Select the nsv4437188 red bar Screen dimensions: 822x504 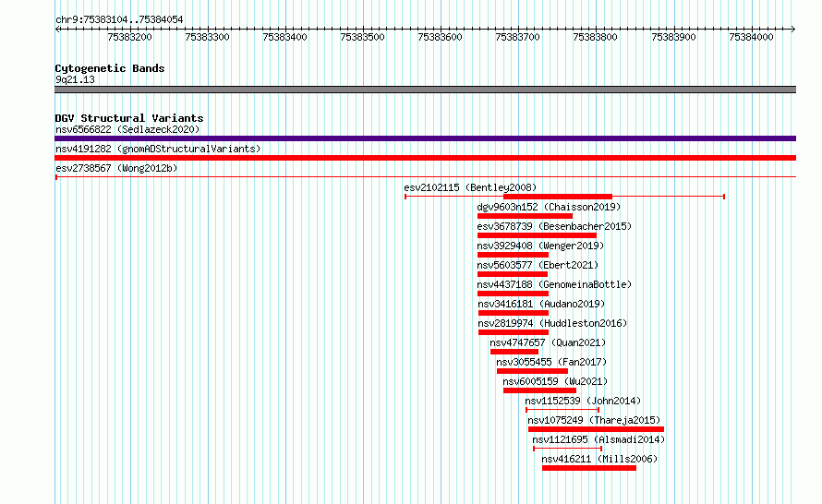coord(513,294)
